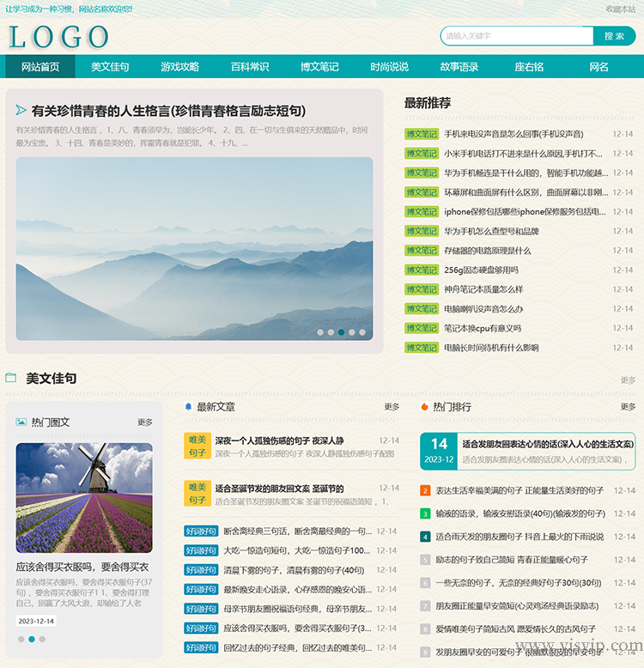Open 更多 in 热门排行 panel
Screen dimensions: 644x668
click(x=628, y=406)
